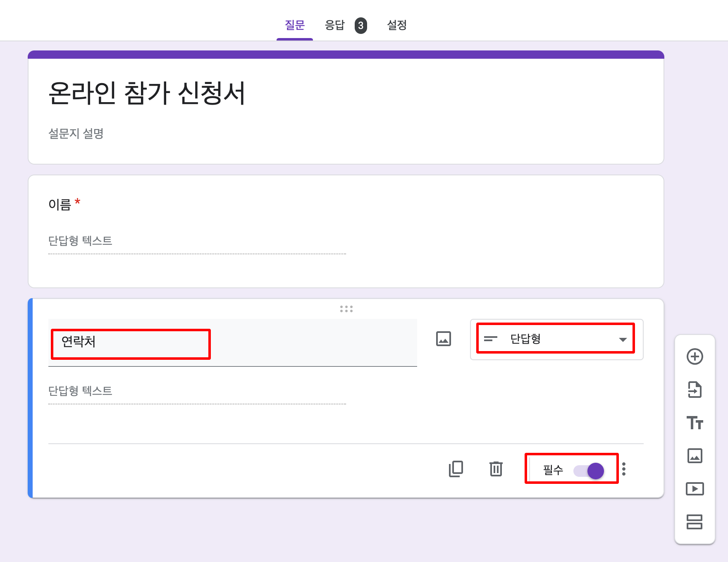Insert an image into the 연락처 question

pos(444,339)
